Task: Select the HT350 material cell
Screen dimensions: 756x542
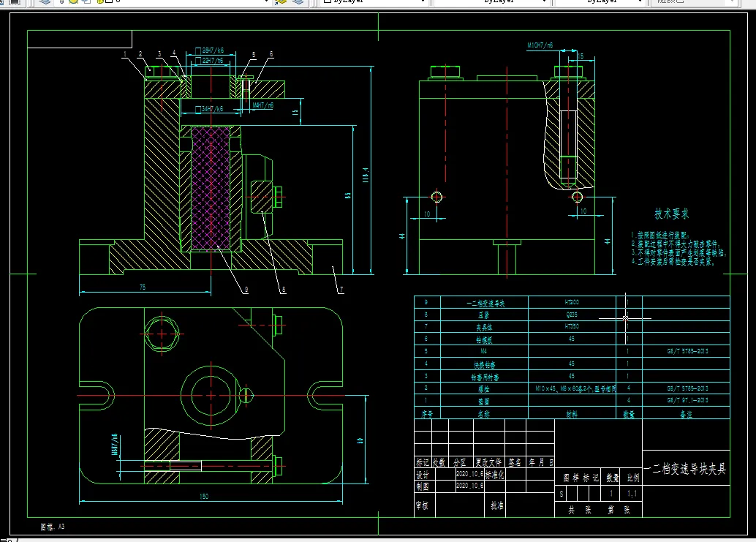Action: pyautogui.click(x=572, y=326)
